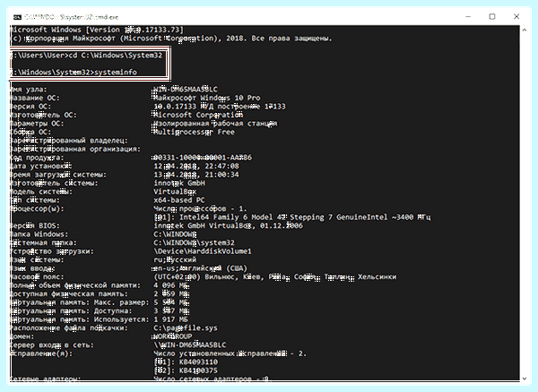Click 'C:\WINDOWS\system32' system folder value
538x392 pixels.
tap(194, 243)
